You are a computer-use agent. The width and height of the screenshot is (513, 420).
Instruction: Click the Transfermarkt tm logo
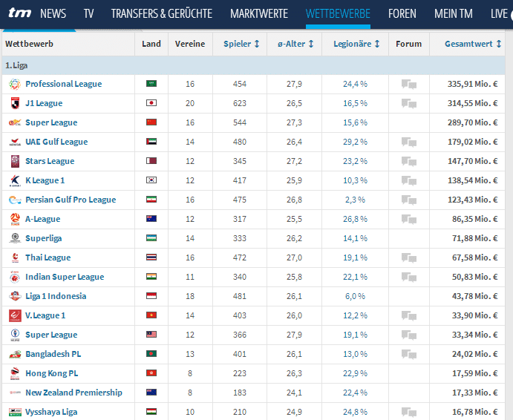coord(19,13)
